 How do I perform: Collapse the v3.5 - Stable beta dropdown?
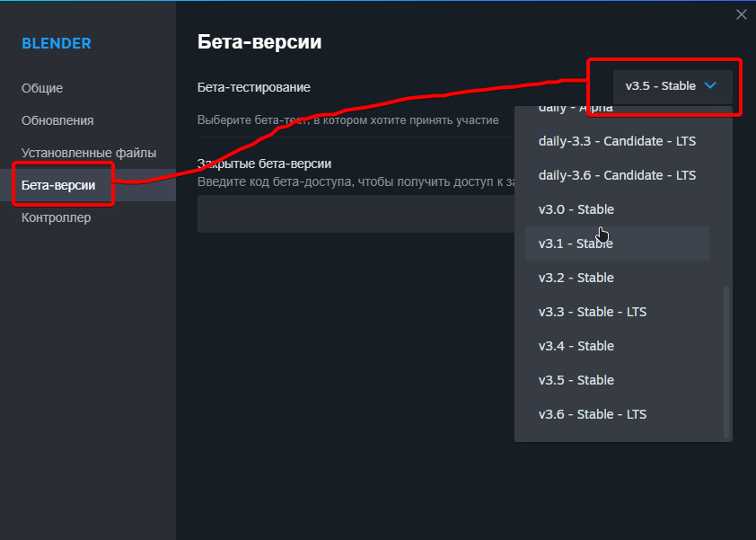point(672,86)
